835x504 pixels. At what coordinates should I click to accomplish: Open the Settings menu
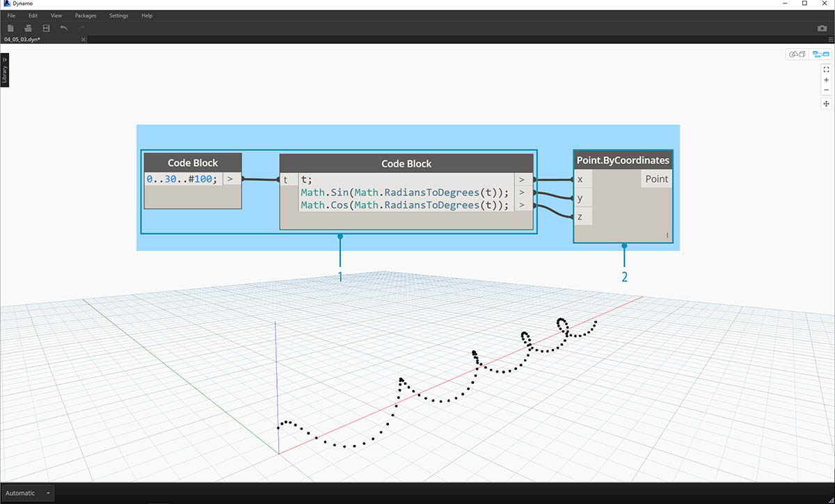(118, 15)
